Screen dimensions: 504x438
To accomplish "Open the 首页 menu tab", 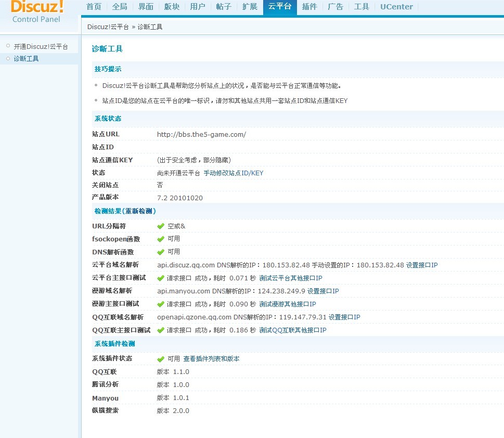I will pos(94,7).
